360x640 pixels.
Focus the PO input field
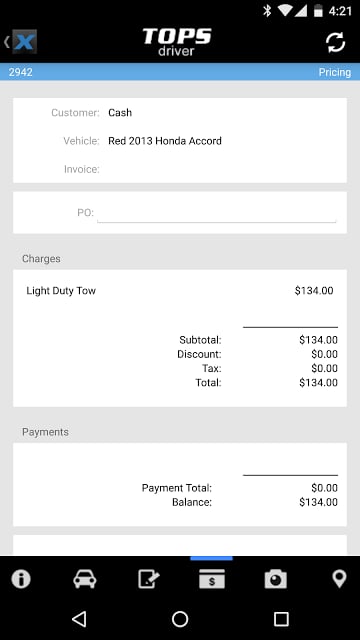coord(217,213)
